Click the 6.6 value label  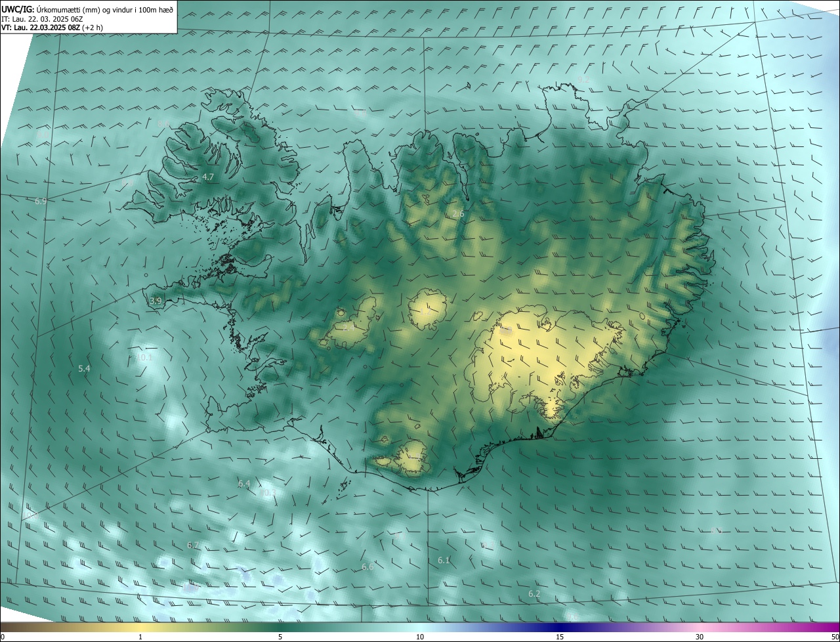point(367,567)
